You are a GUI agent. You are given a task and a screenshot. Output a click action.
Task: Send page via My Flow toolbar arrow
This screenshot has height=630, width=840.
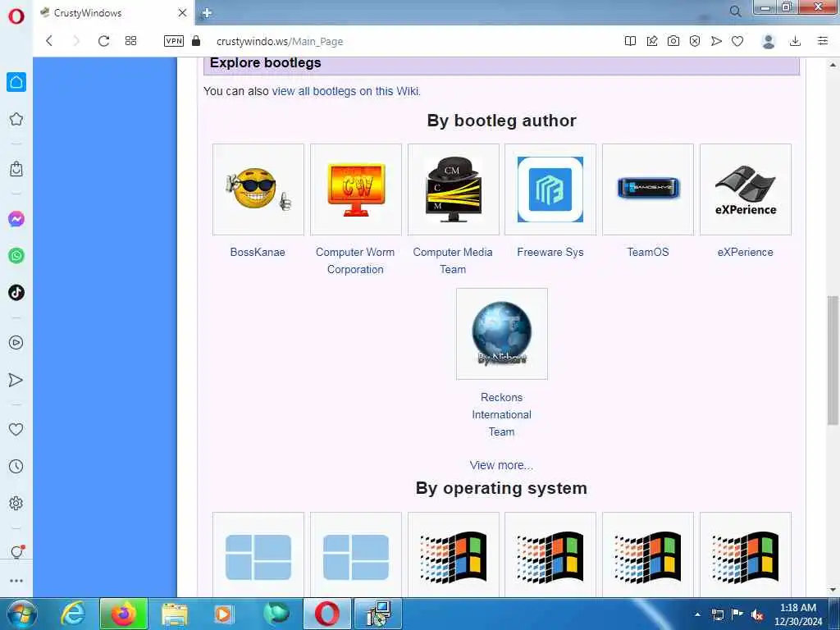[x=716, y=41]
